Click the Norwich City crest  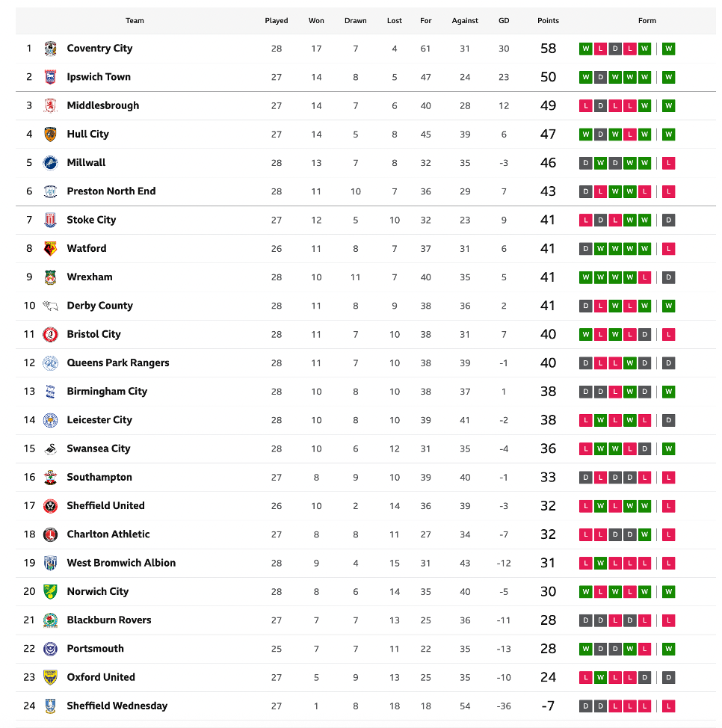coord(50,591)
